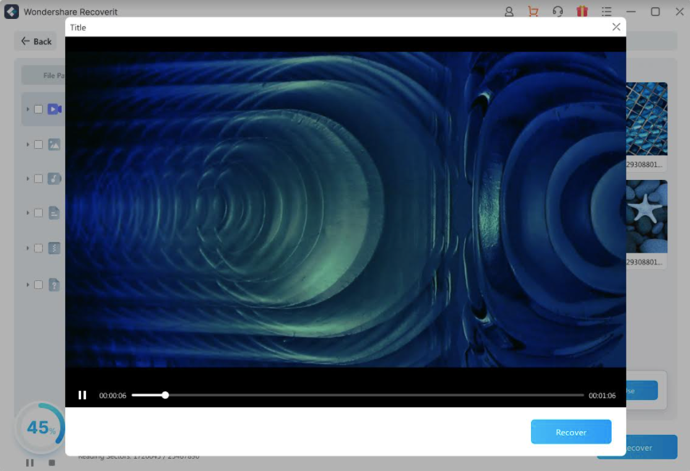The height and width of the screenshot is (471, 690).
Task: Open the user account icon
Action: [509, 12]
